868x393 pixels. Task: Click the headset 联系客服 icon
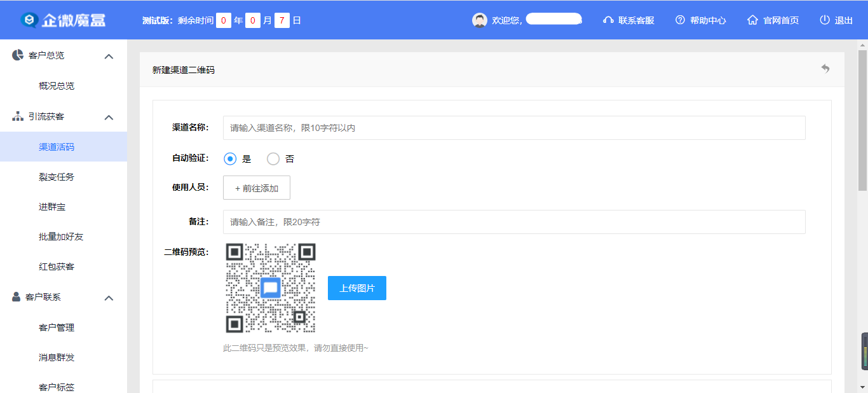pyautogui.click(x=608, y=20)
